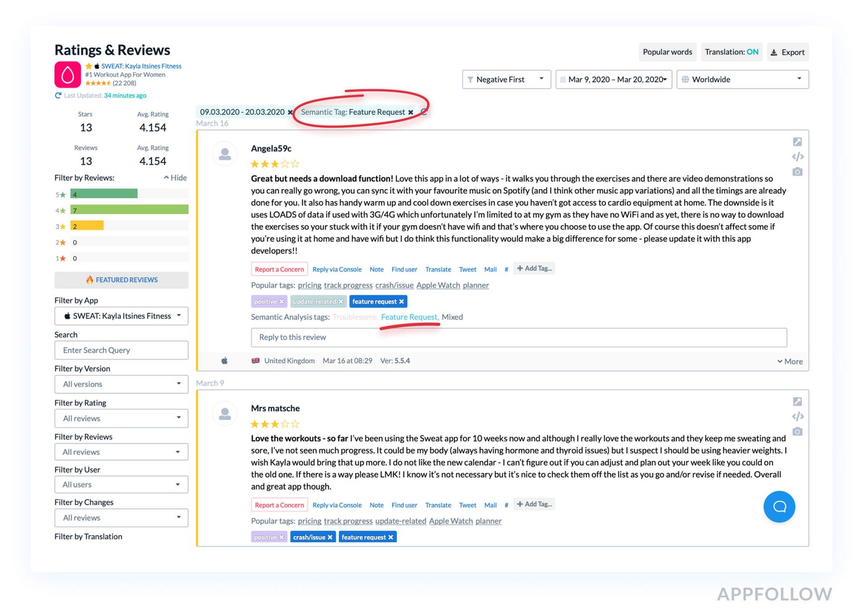Click crash/issue popular tag on Angela59c review
Image resolution: width=863 pixels, height=616 pixels.
tap(395, 285)
